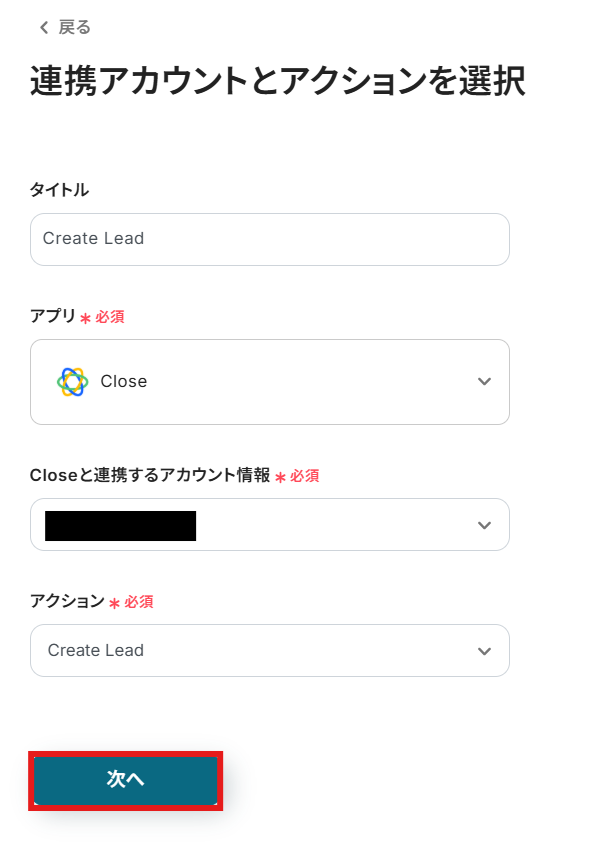Focus the タイトル field containing Create Lead

269,239
